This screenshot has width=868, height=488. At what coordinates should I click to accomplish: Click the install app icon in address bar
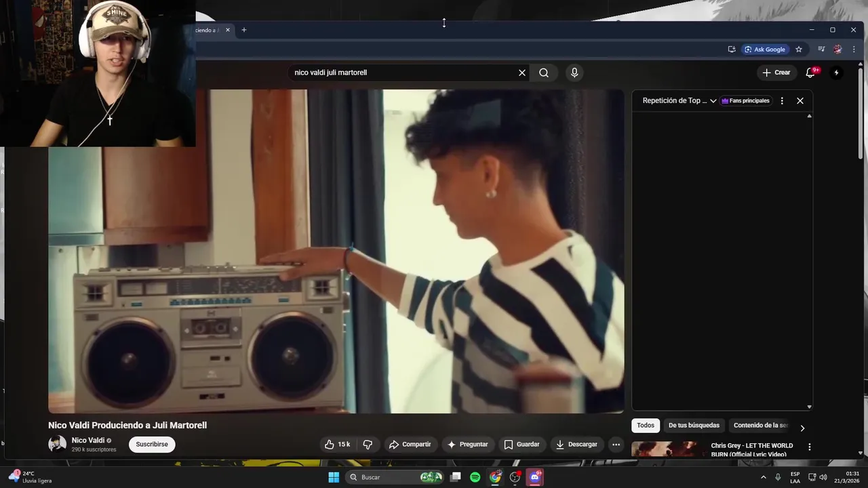(x=732, y=49)
